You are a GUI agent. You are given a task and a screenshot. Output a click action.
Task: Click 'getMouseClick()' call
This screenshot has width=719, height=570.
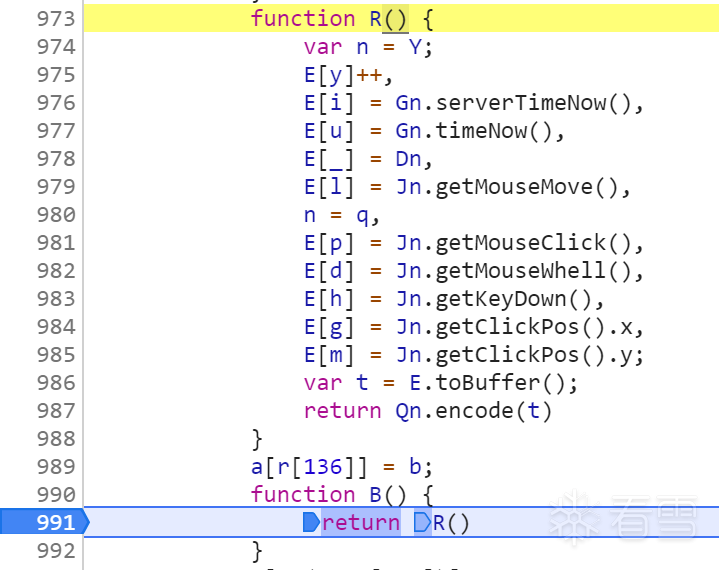click(x=535, y=243)
